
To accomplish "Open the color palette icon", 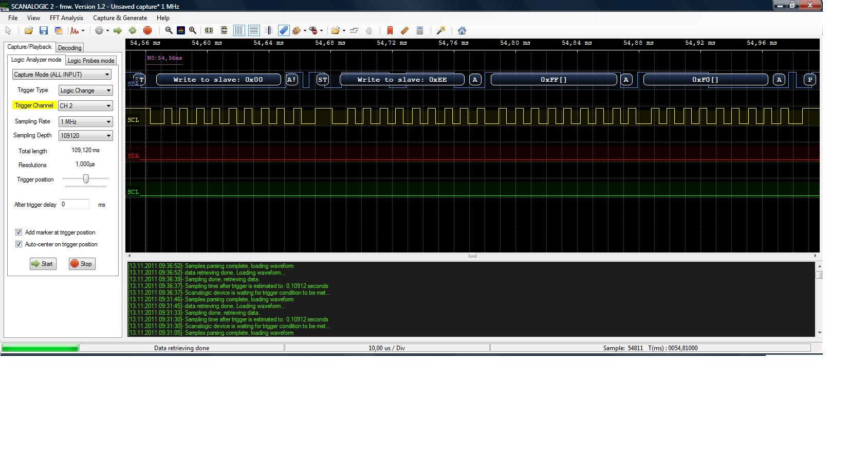I will click(x=297, y=31).
